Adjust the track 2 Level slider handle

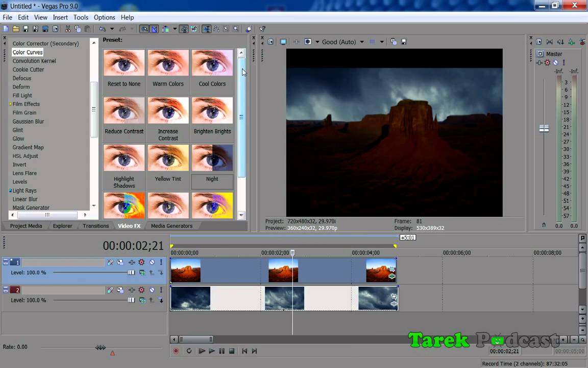click(x=131, y=300)
